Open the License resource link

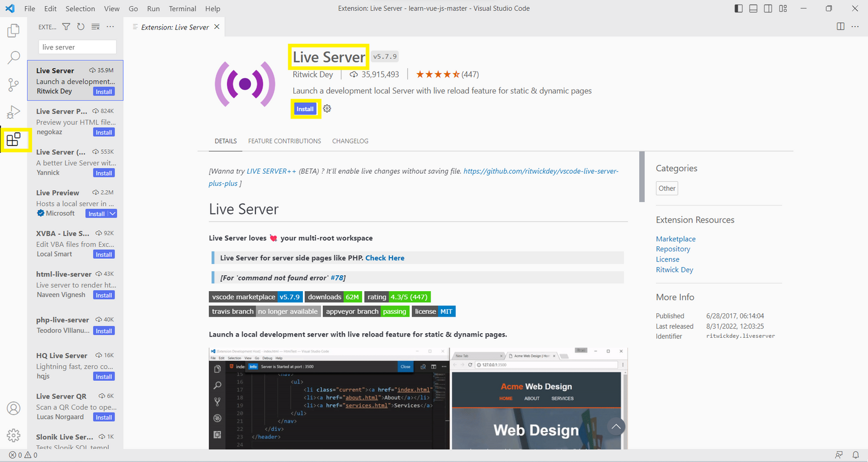[x=667, y=259]
